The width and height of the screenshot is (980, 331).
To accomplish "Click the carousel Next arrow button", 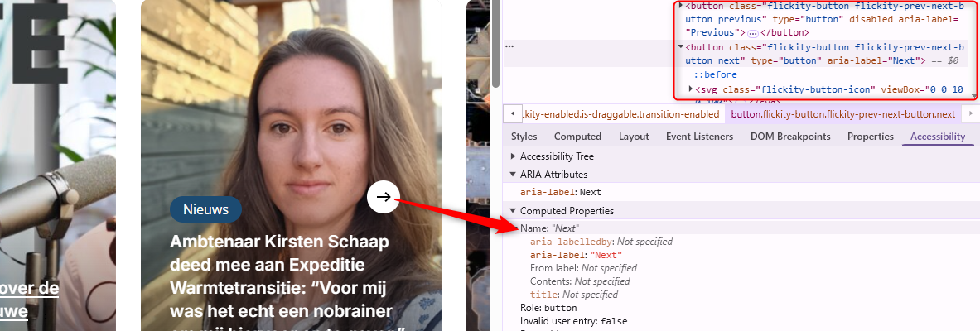I will pos(383,197).
